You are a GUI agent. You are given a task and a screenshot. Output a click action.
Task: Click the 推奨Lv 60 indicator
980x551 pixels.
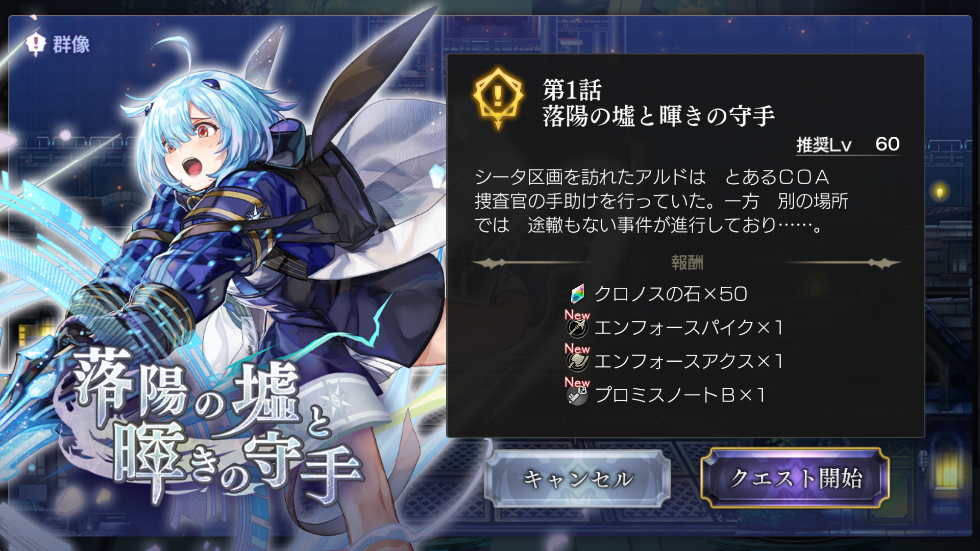[848, 144]
